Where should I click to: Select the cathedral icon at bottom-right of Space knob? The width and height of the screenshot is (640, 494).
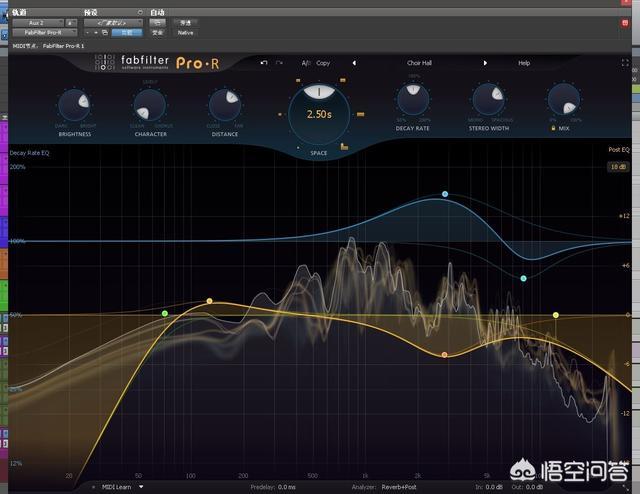[x=344, y=146]
